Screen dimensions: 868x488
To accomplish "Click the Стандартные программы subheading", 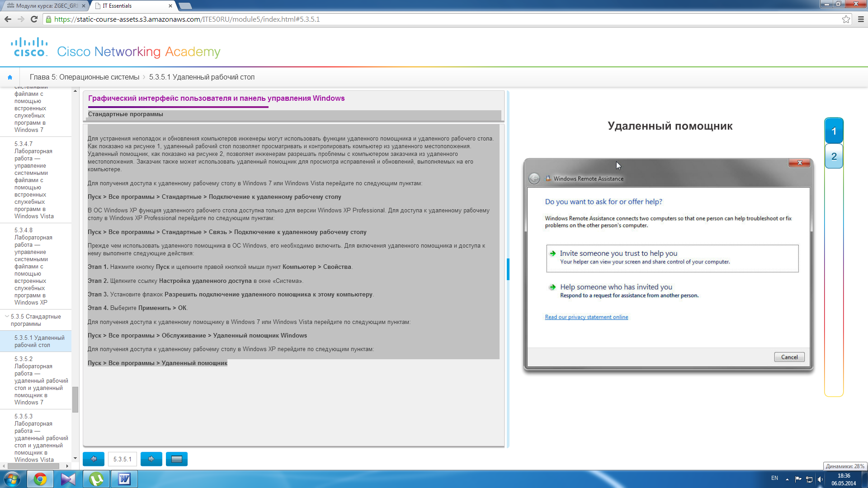I will [126, 114].
